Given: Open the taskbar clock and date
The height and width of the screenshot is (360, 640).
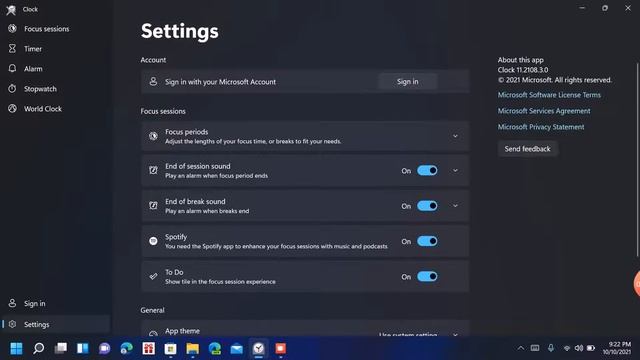Looking at the screenshot, I should 617,348.
